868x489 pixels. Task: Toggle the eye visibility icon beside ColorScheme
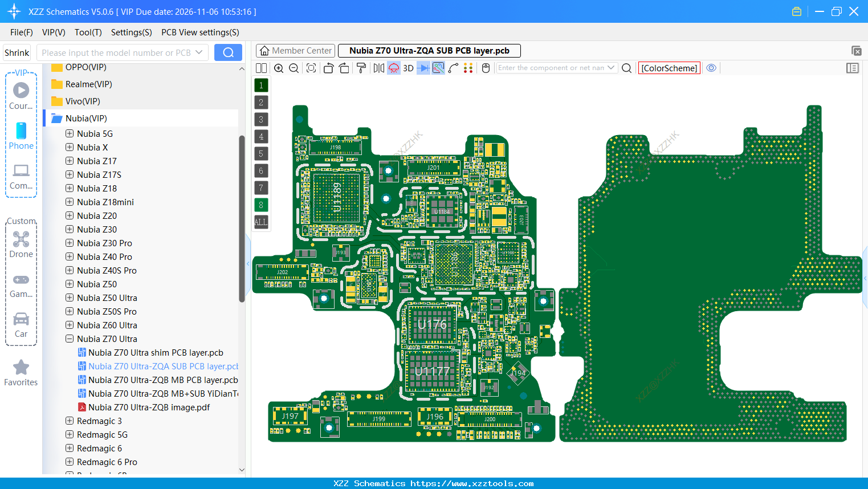(711, 68)
